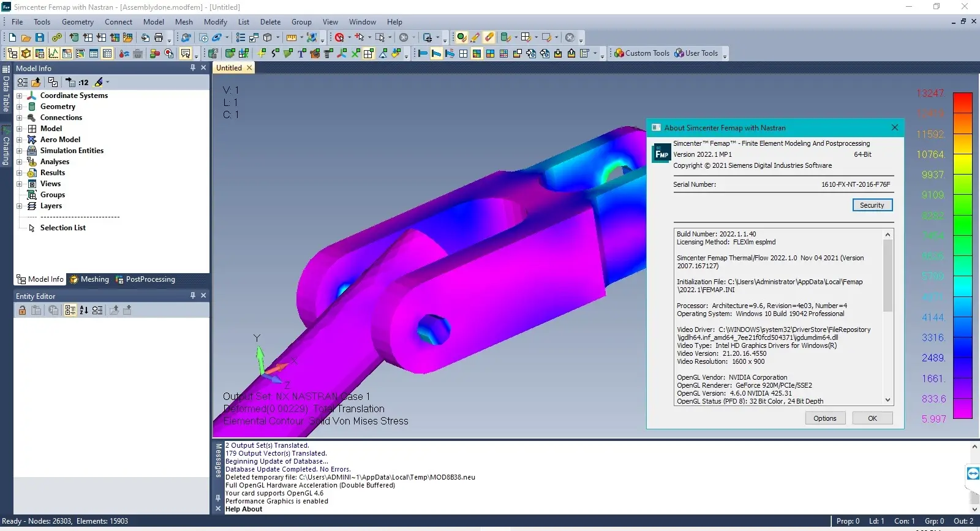This screenshot has height=531, width=980.
Task: Open the charting pane icon
Action: (53, 53)
